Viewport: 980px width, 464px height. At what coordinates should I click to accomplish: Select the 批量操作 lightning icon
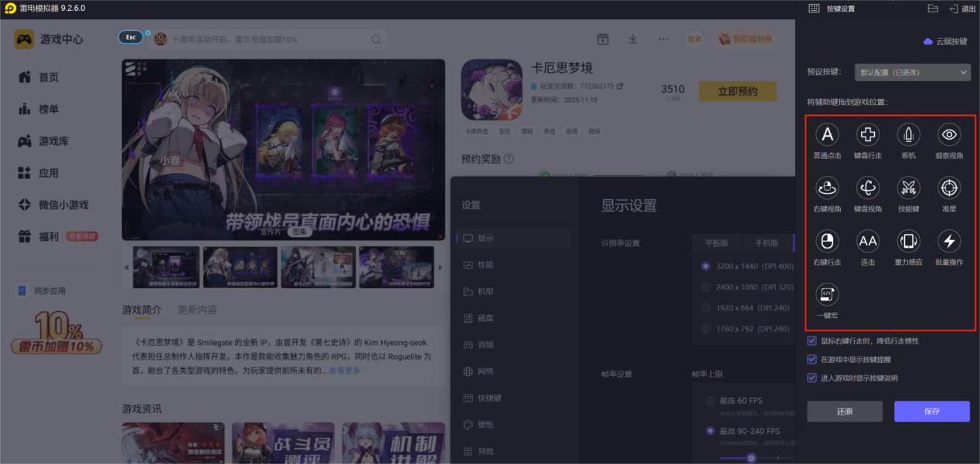point(949,241)
